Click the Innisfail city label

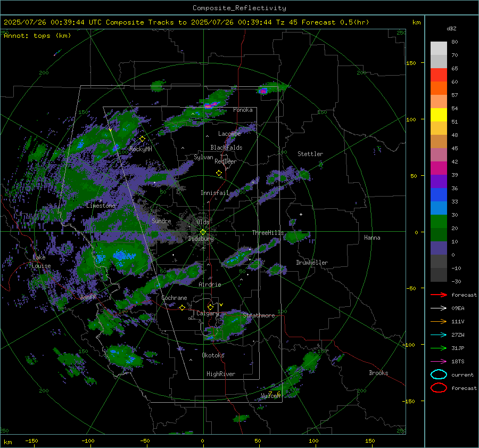coord(215,193)
